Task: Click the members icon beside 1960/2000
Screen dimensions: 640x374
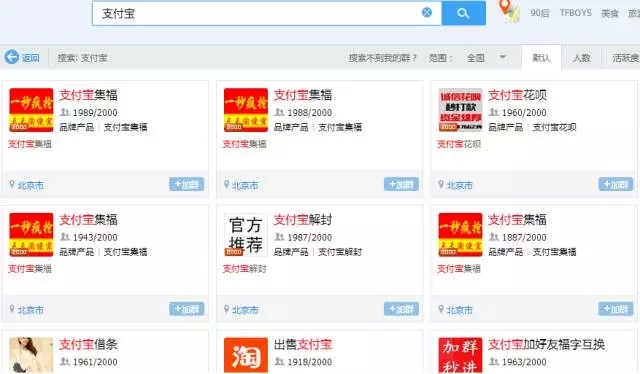Action: pyautogui.click(x=493, y=112)
